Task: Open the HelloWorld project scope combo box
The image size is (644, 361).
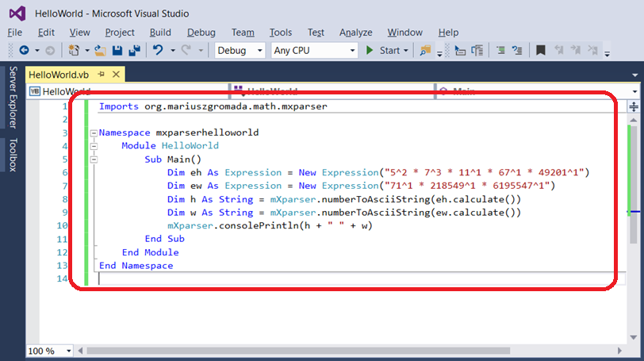Action: [x=128, y=91]
